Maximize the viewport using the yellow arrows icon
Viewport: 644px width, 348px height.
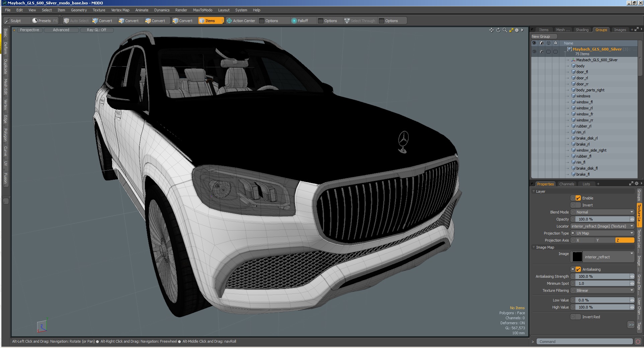pos(511,30)
